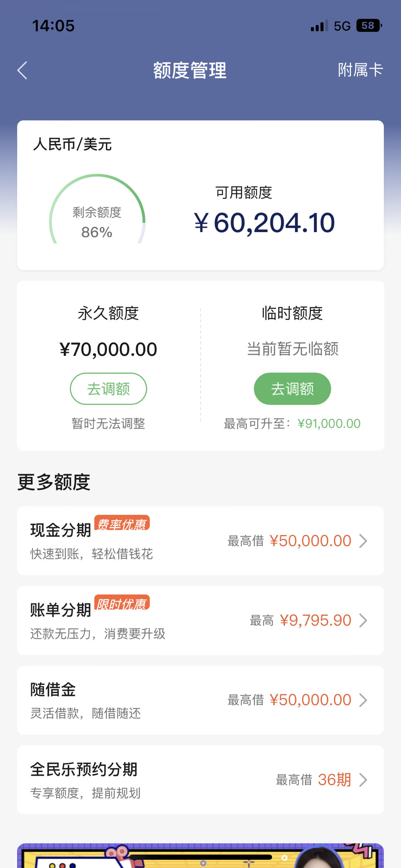Open the 现金分期 cash installment row
The width and height of the screenshot is (401, 868).
pyautogui.click(x=200, y=541)
